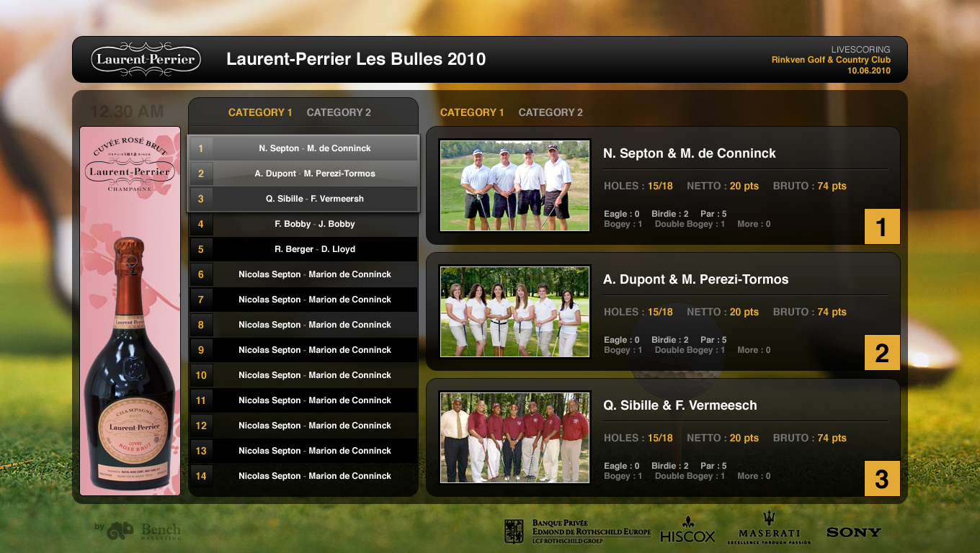Open the N. Septon team photo

514,185
